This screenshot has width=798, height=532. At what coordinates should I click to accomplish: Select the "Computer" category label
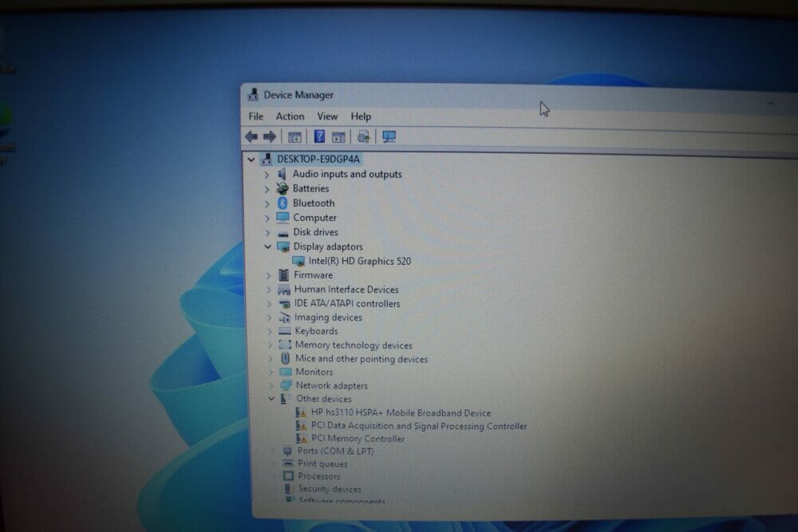coord(315,218)
